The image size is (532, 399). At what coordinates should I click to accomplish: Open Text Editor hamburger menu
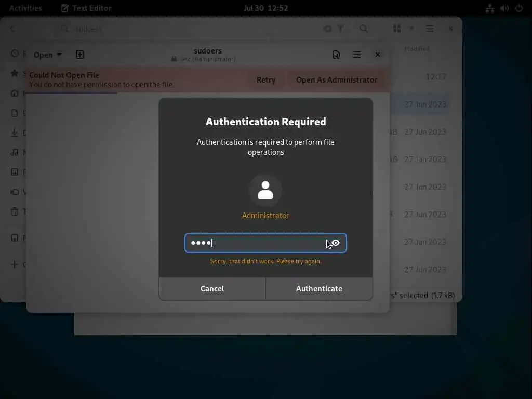(x=356, y=55)
